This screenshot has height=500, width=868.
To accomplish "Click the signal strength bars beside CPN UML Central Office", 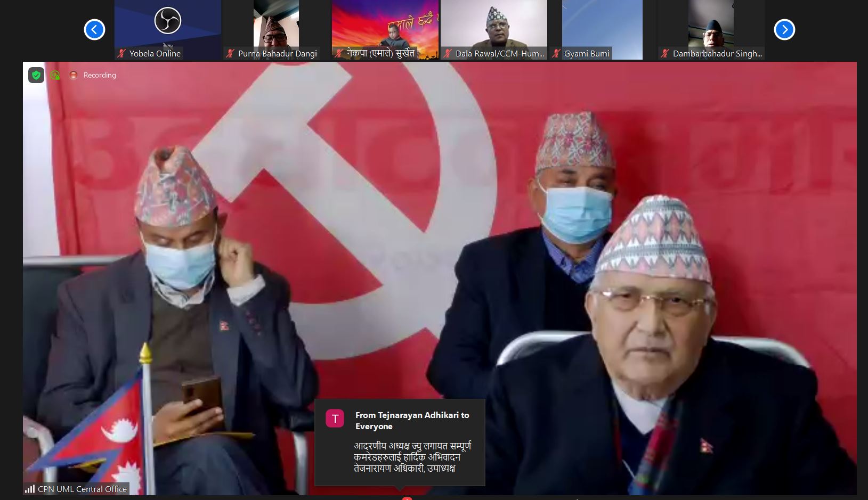I will [x=30, y=489].
